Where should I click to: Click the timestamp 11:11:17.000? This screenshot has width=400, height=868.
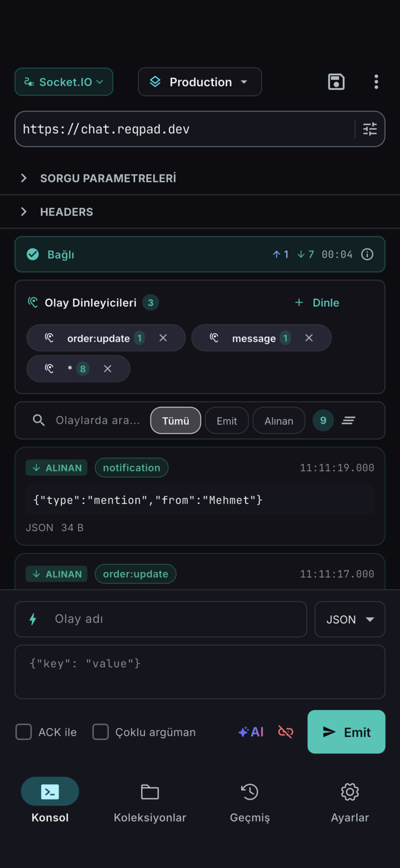pyautogui.click(x=337, y=574)
